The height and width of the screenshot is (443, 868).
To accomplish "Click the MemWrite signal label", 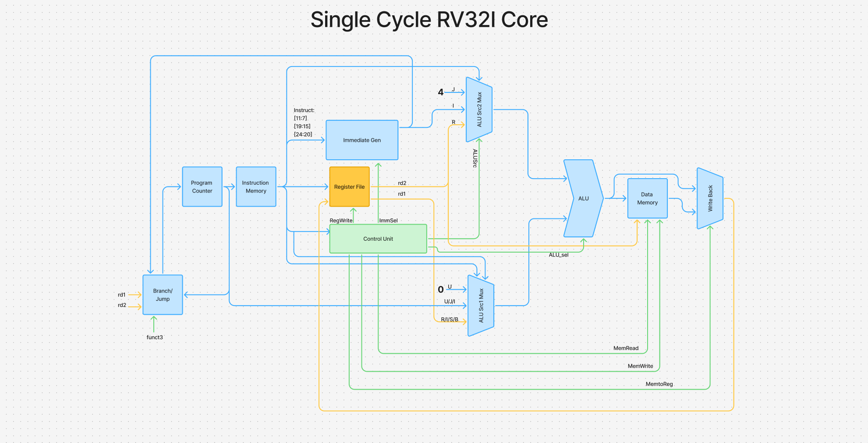I will [x=640, y=366].
